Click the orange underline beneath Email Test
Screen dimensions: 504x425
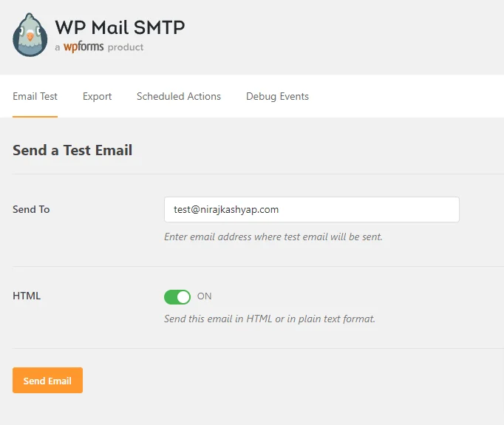pyautogui.click(x=35, y=116)
